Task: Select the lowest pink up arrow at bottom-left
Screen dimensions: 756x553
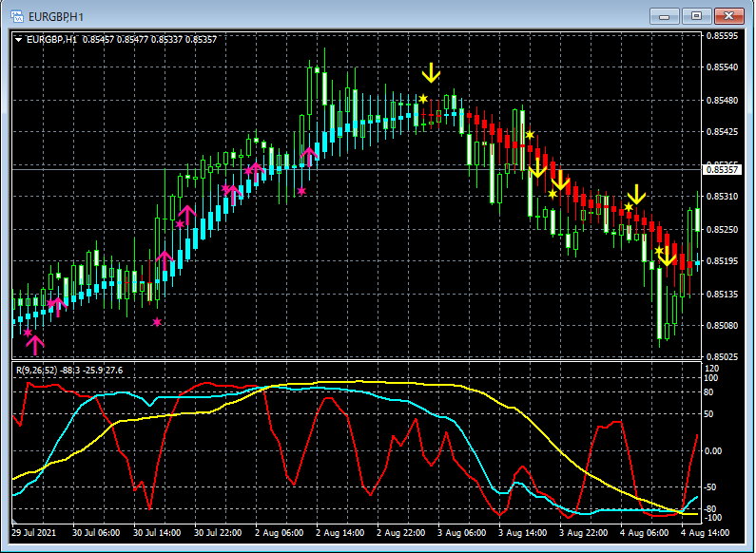Action: coord(35,344)
